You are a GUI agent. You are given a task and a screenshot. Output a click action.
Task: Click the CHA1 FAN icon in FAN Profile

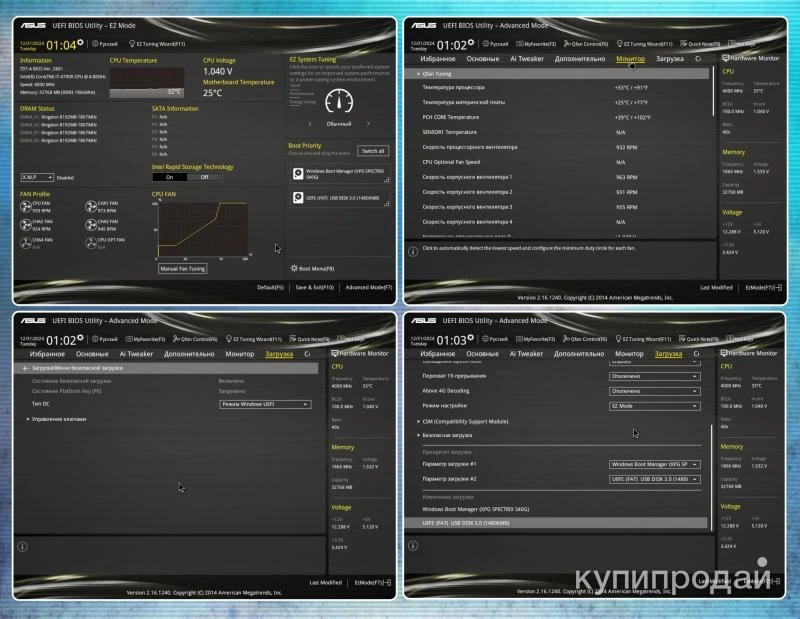coord(90,206)
